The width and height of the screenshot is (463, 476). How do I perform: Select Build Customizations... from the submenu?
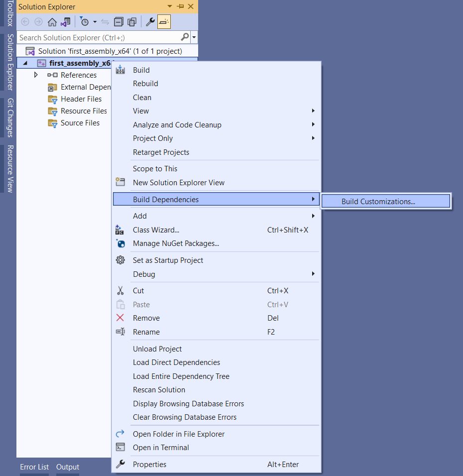[x=378, y=202]
